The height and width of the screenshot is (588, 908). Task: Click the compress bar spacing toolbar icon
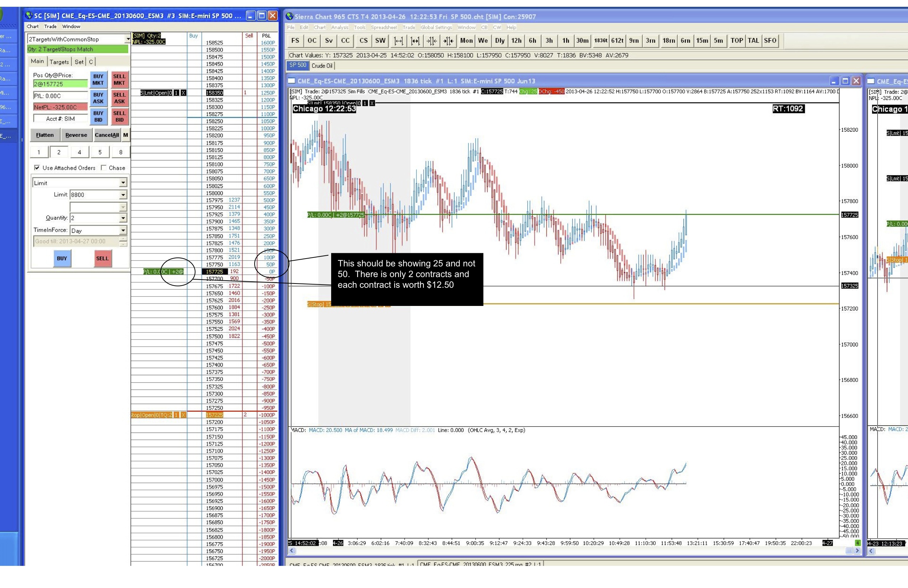point(432,41)
